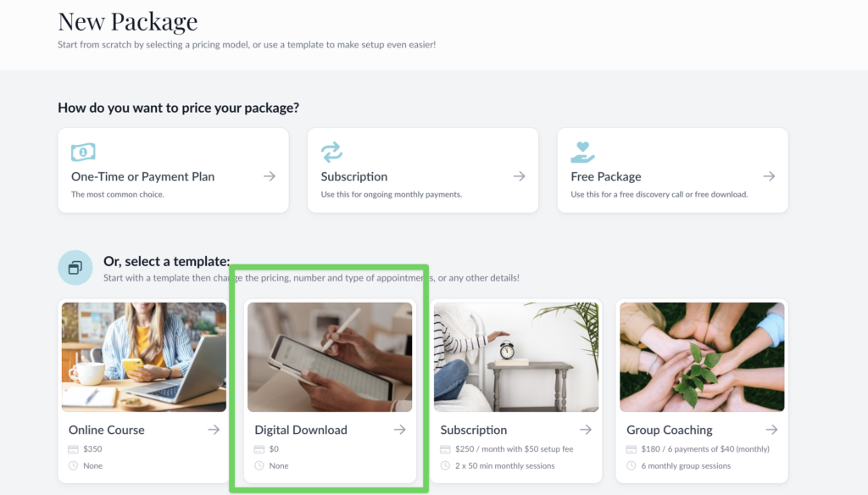
Task: Click the arrow next to Online Course
Action: pos(214,430)
